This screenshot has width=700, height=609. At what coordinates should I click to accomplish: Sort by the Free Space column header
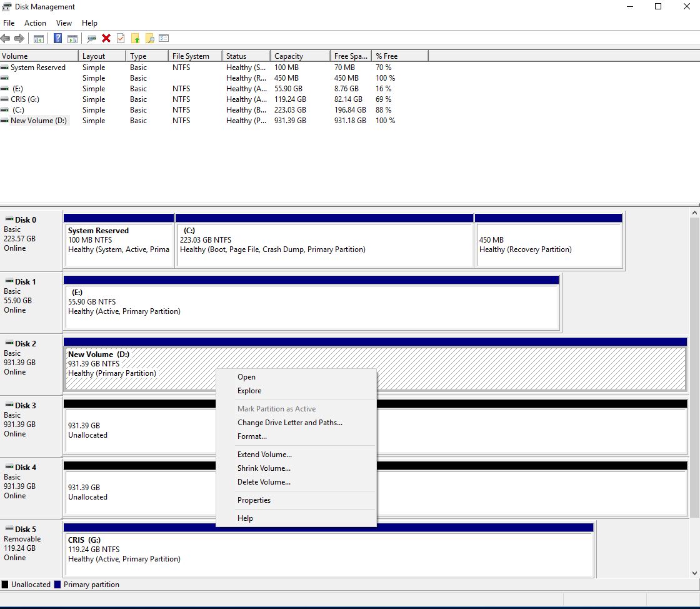click(x=351, y=56)
